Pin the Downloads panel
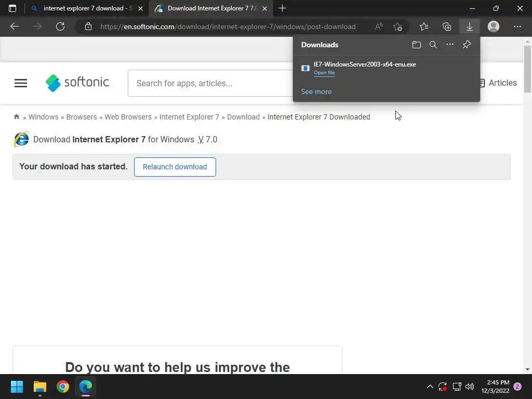This screenshot has height=399, width=532. pos(467,45)
